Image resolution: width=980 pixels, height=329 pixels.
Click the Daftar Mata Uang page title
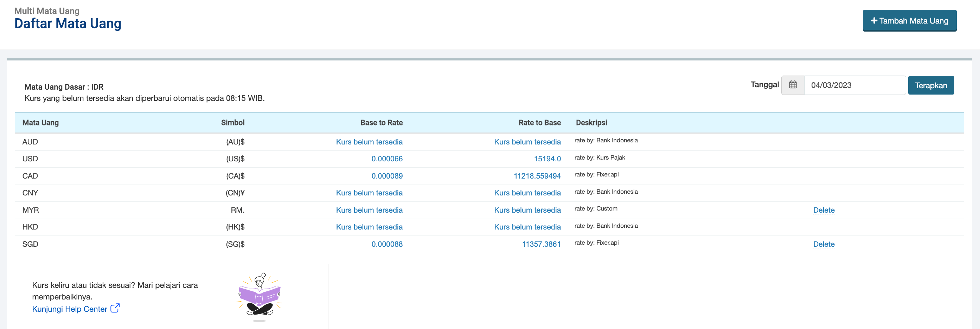point(68,24)
